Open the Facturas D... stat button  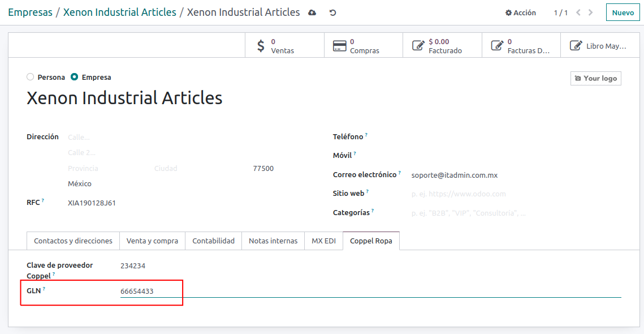click(520, 46)
